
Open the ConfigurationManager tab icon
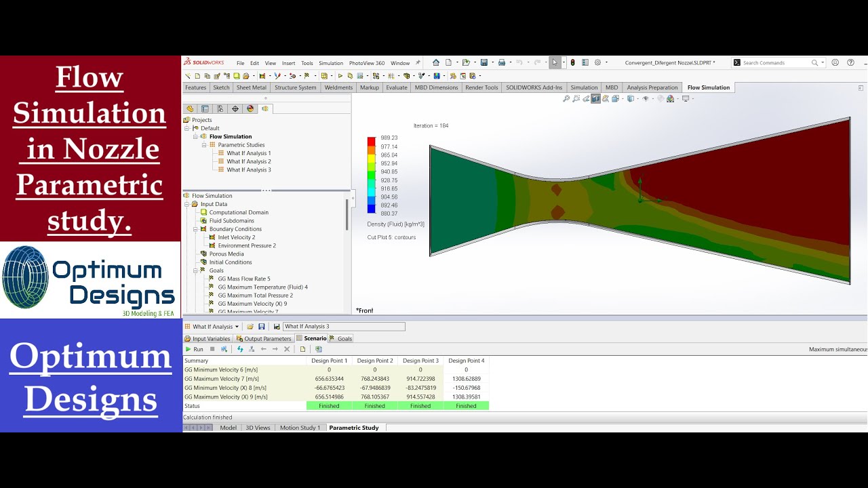(220, 108)
